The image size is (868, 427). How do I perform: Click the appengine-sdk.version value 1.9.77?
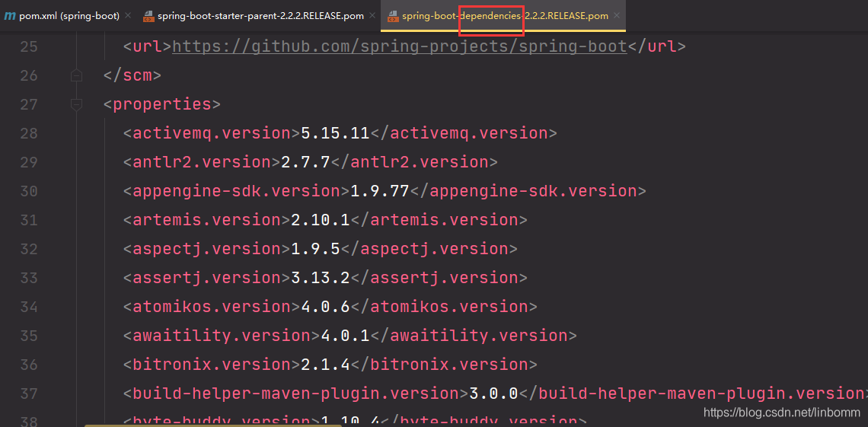click(379, 191)
